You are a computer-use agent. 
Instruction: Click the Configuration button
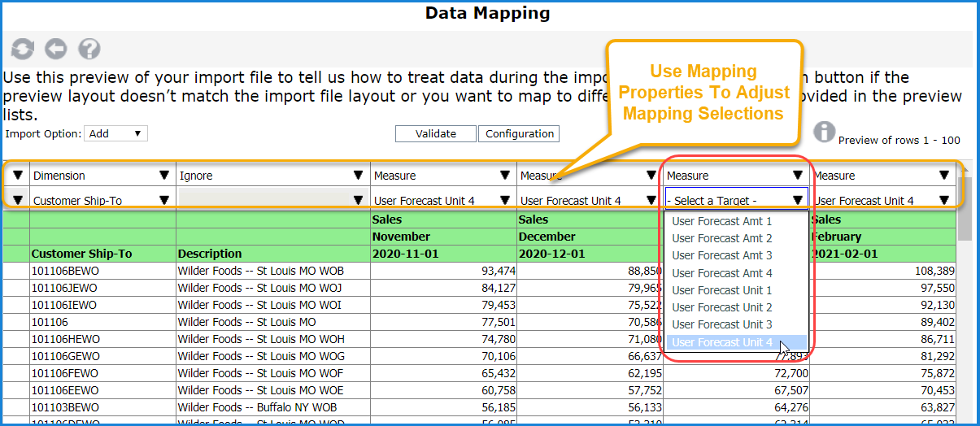point(519,134)
